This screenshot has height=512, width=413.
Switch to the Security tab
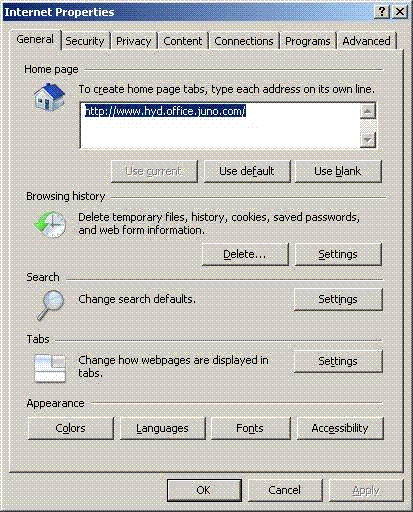coord(85,41)
